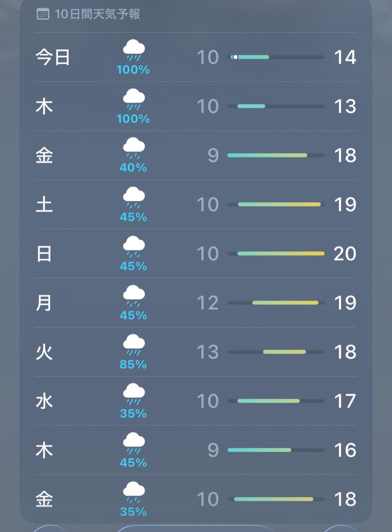Tap today's rain cloud icon showing 100%

tap(134, 50)
